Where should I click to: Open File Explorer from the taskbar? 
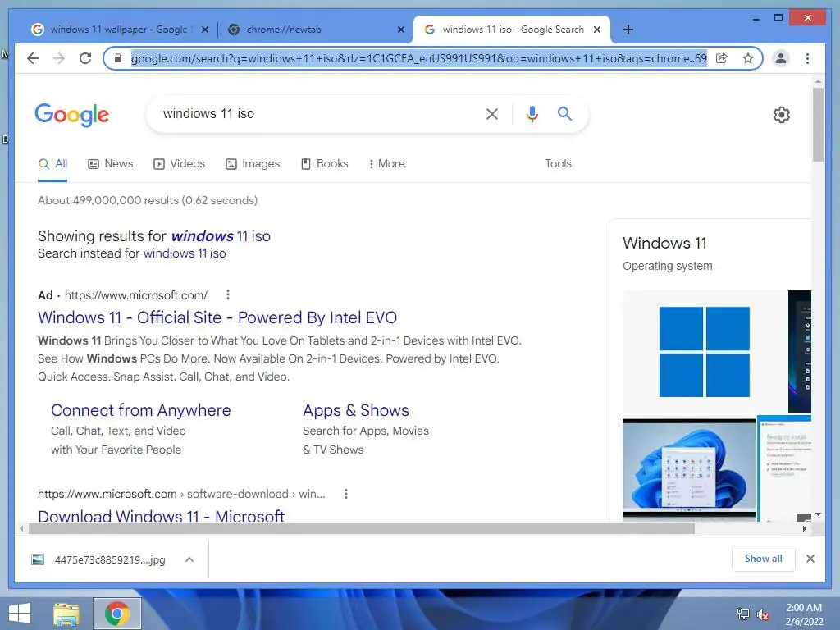[66, 614]
